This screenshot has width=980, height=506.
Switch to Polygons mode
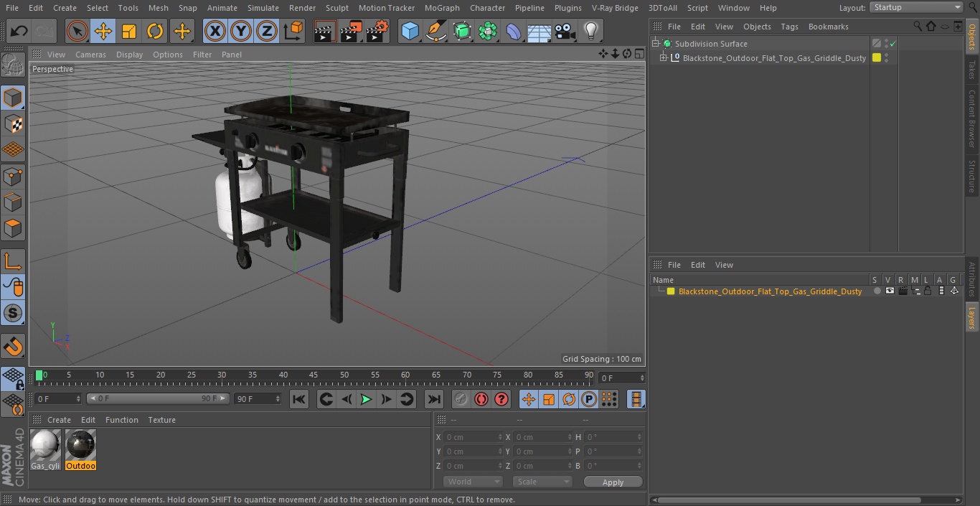click(x=13, y=229)
